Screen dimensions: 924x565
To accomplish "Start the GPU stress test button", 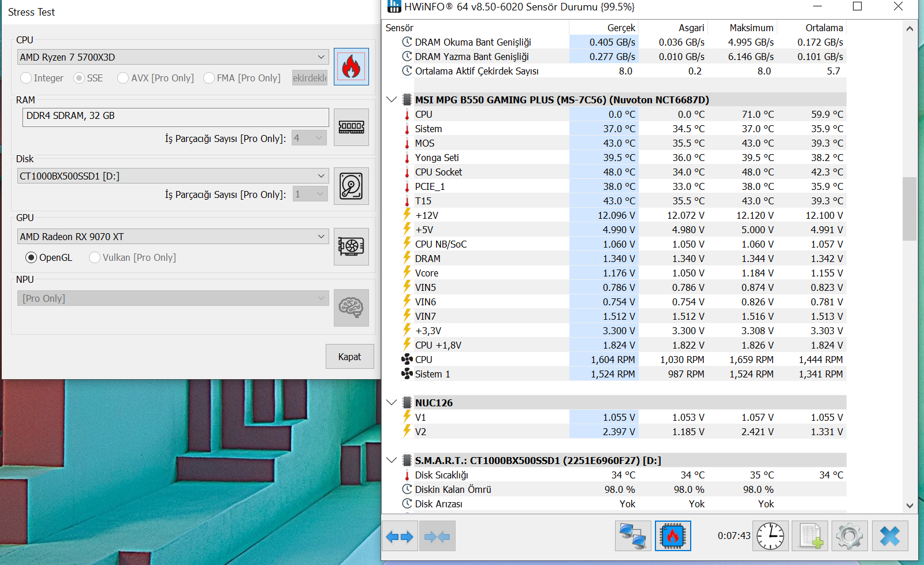I will 351,246.
